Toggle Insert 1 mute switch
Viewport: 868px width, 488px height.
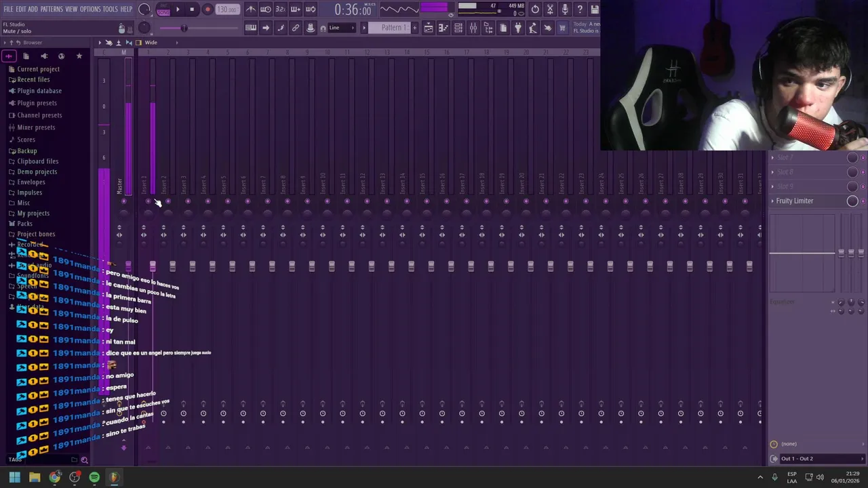148,201
